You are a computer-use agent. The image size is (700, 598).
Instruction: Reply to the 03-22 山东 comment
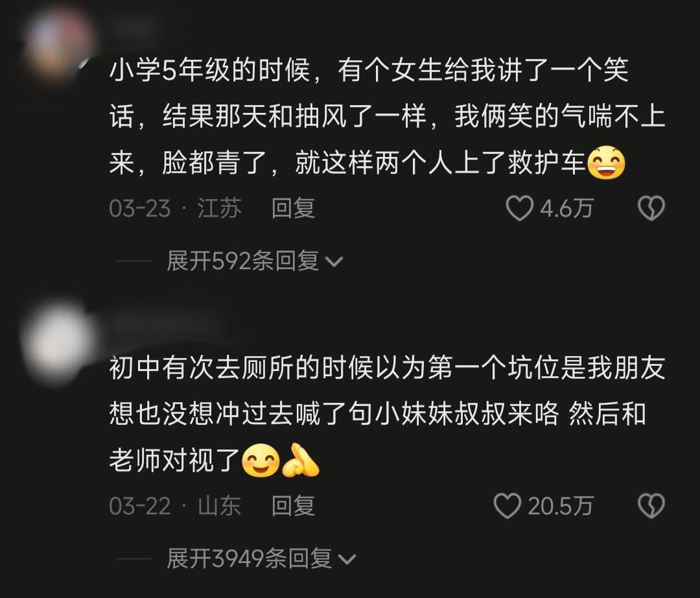click(x=294, y=506)
